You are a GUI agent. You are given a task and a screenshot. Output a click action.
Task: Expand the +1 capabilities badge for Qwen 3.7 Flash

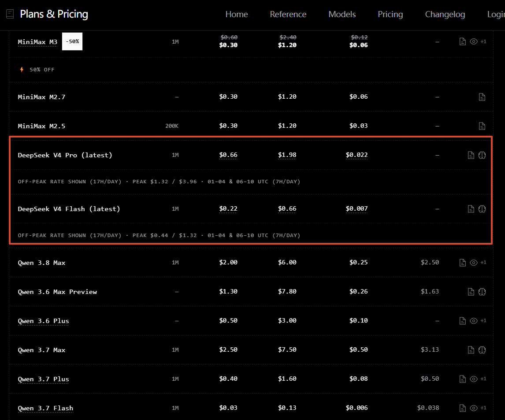[x=483, y=408]
